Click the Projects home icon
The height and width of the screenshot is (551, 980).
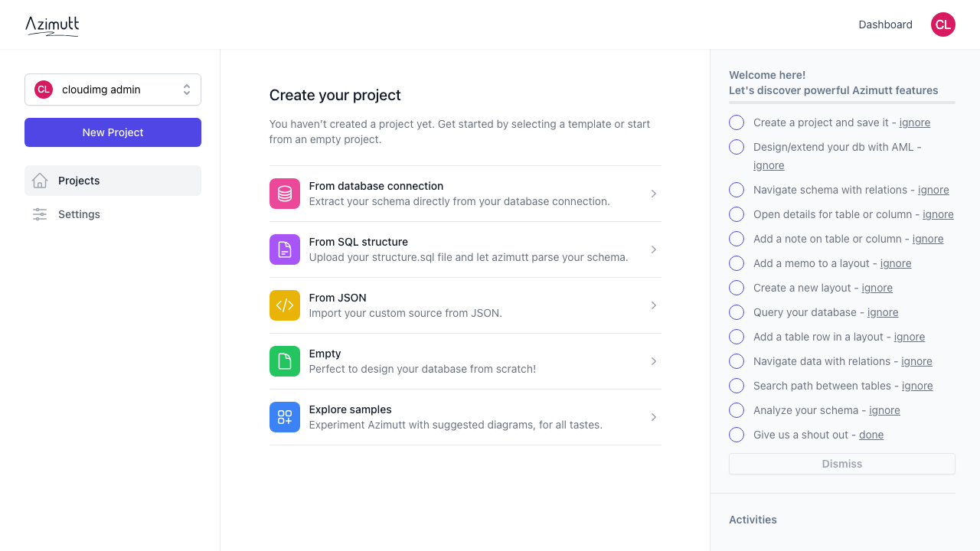click(x=40, y=181)
